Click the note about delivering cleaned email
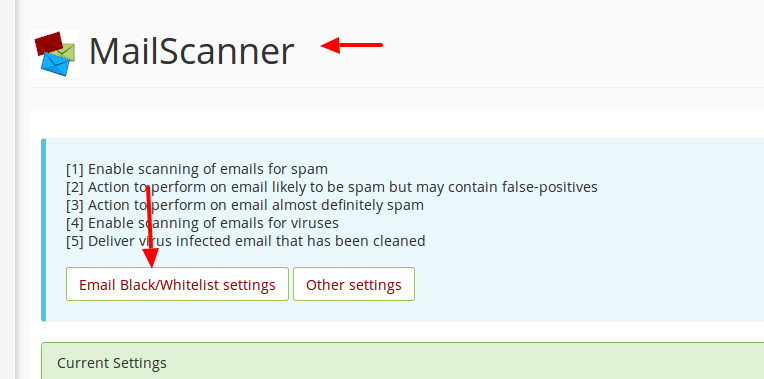 (246, 241)
